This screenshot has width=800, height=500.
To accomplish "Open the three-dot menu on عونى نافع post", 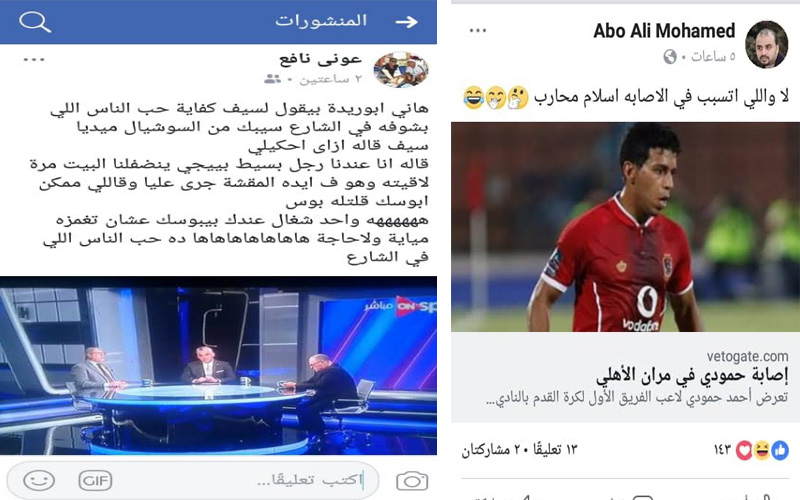I will point(34,60).
